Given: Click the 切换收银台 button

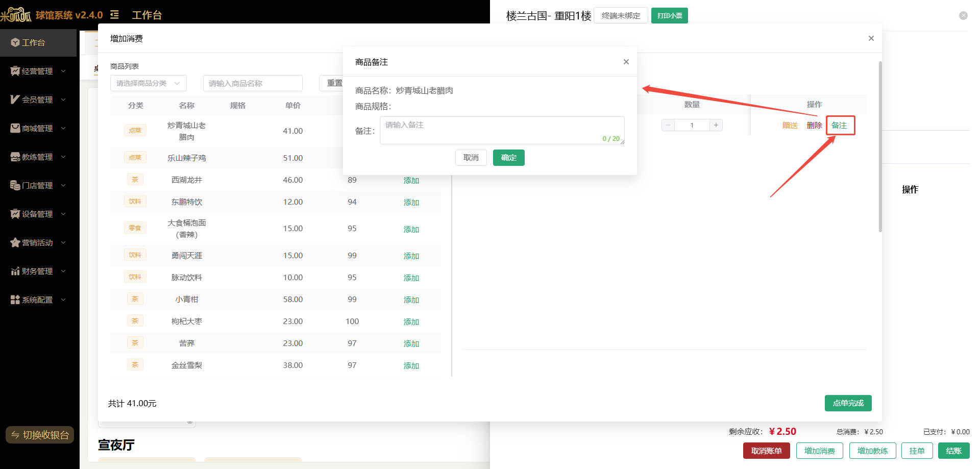Looking at the screenshot, I should [40, 435].
